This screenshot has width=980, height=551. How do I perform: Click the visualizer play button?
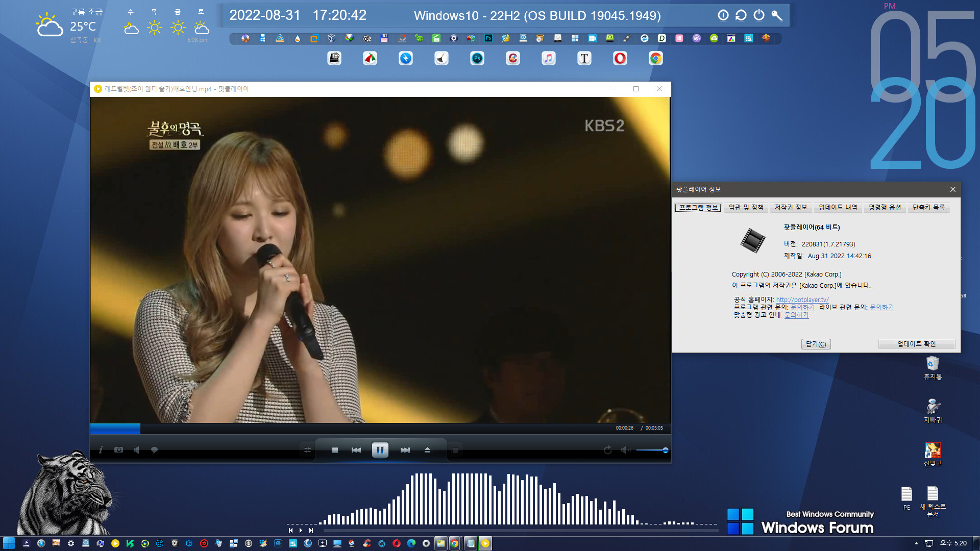pyautogui.click(x=301, y=530)
